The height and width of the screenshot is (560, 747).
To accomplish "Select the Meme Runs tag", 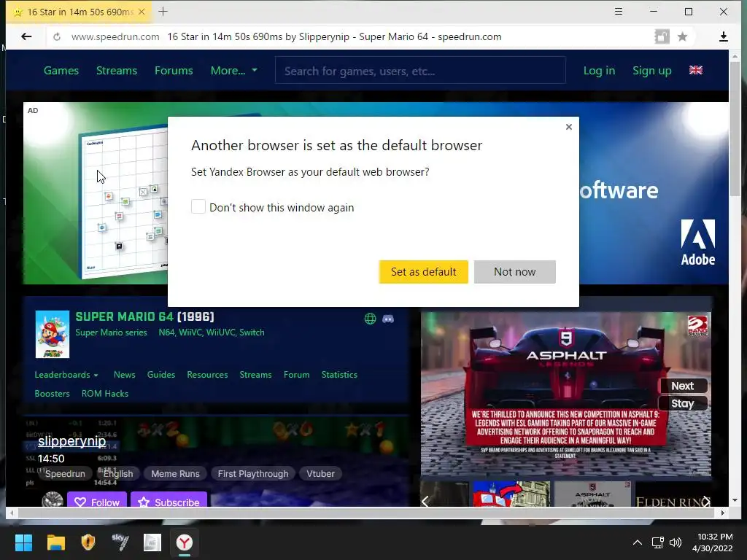I will [x=175, y=474].
